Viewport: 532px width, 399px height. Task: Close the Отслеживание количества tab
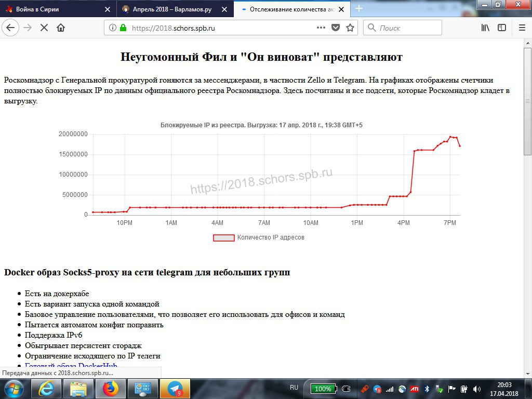pos(341,9)
